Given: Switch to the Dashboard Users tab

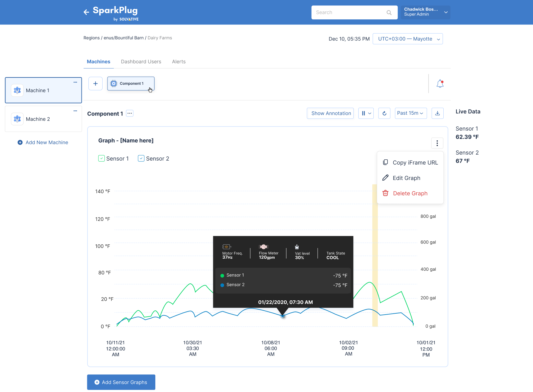Looking at the screenshot, I should pyautogui.click(x=141, y=62).
